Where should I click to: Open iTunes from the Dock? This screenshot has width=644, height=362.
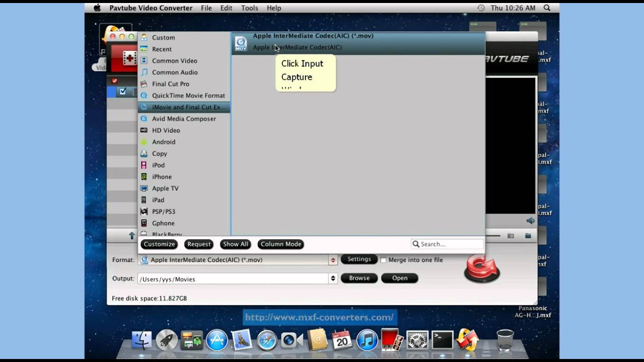[367, 340]
